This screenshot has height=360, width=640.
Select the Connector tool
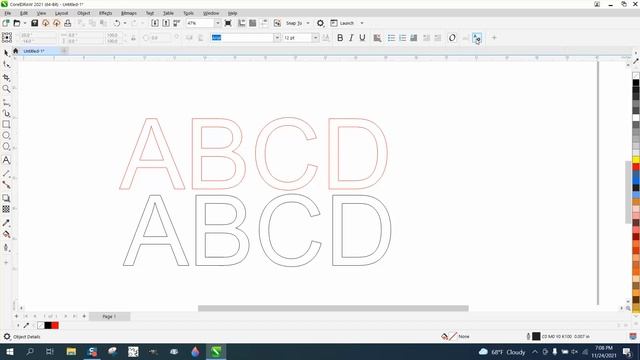[x=6, y=185]
